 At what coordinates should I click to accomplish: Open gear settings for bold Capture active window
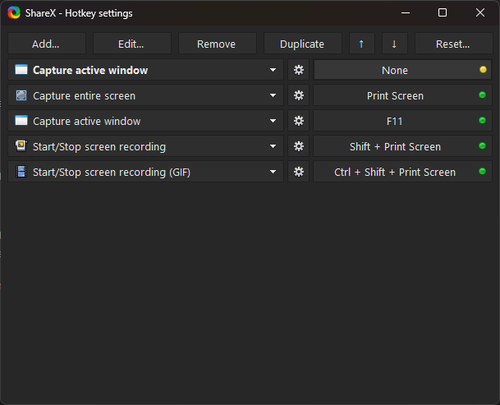(x=298, y=70)
